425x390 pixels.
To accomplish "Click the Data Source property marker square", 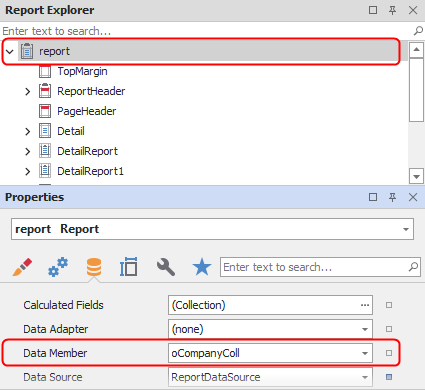I will click(389, 377).
